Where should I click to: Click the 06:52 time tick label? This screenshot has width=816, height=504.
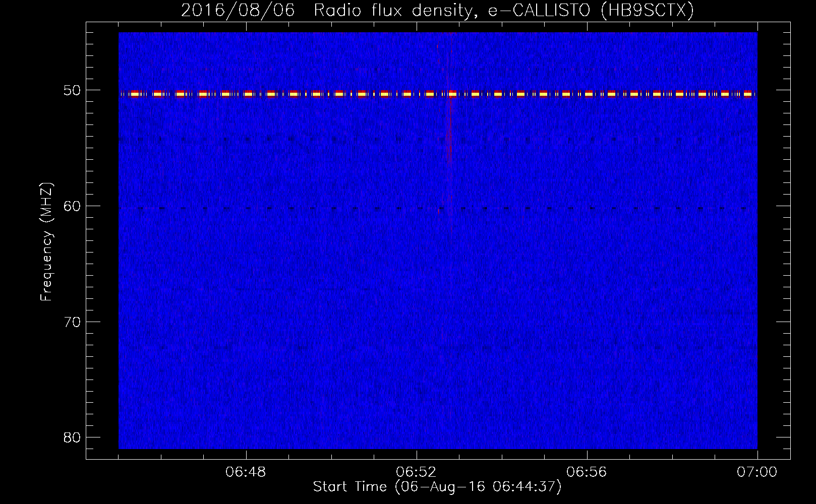pos(416,472)
